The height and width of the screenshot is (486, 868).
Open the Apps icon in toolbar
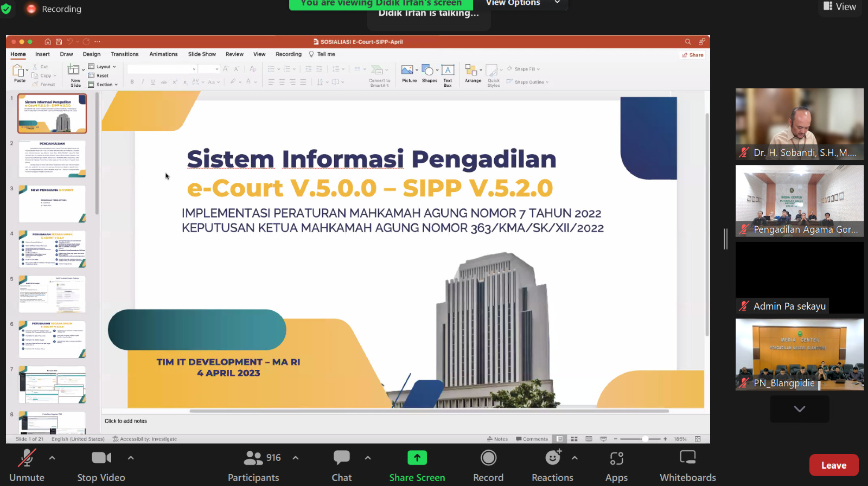coord(616,458)
